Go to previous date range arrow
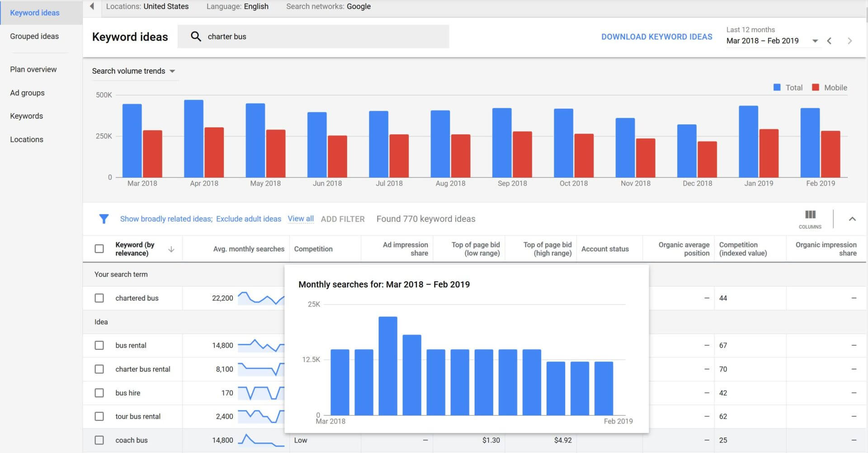 (829, 41)
